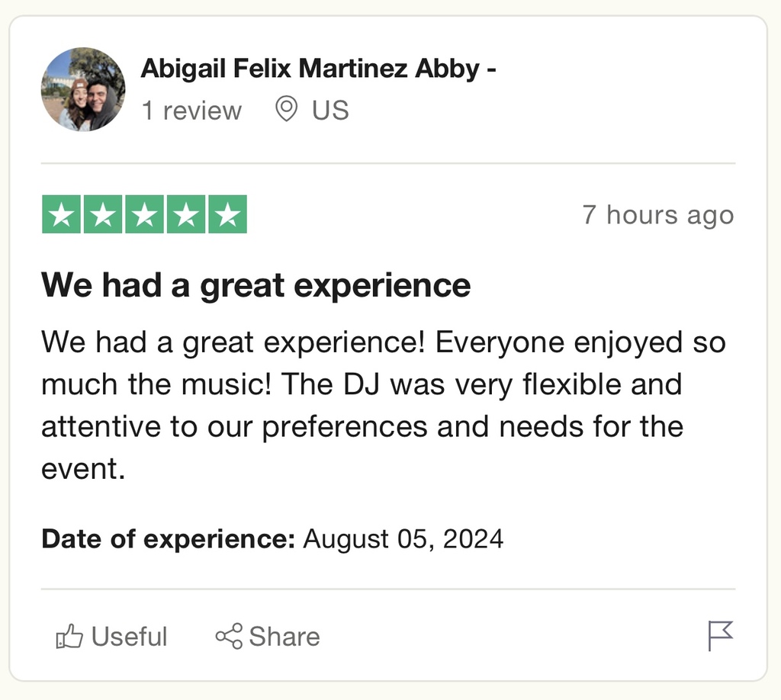This screenshot has width=781, height=700.
Task: Open Abigail Felix Martinez Abby's profile name
Action: click(x=318, y=68)
